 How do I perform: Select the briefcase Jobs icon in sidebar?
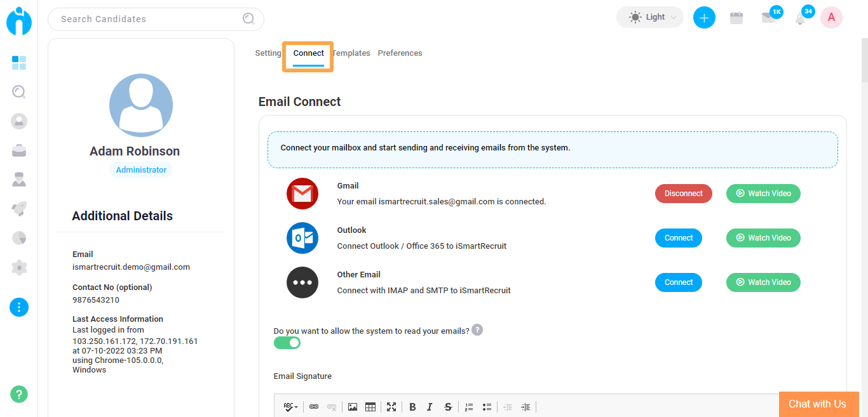click(19, 150)
